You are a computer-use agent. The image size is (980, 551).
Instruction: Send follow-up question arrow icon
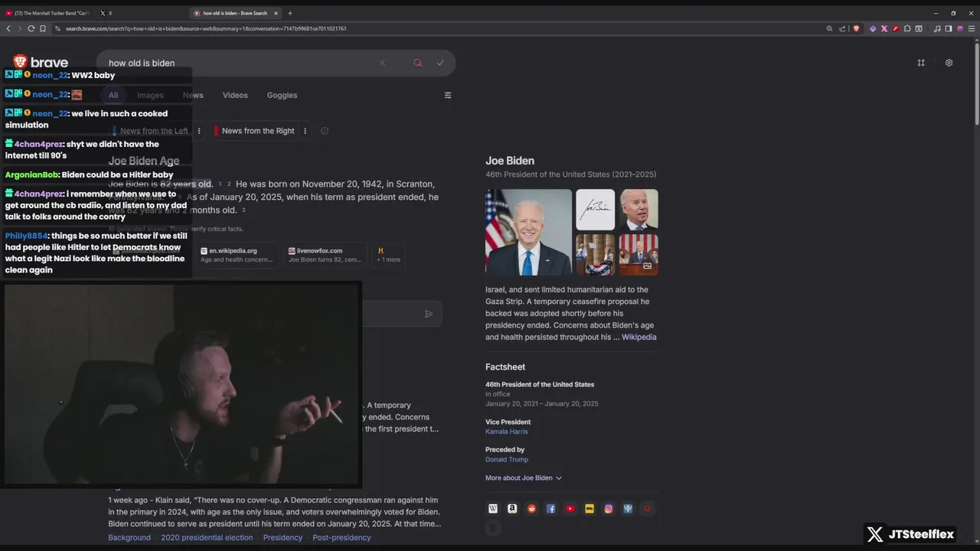coord(429,314)
